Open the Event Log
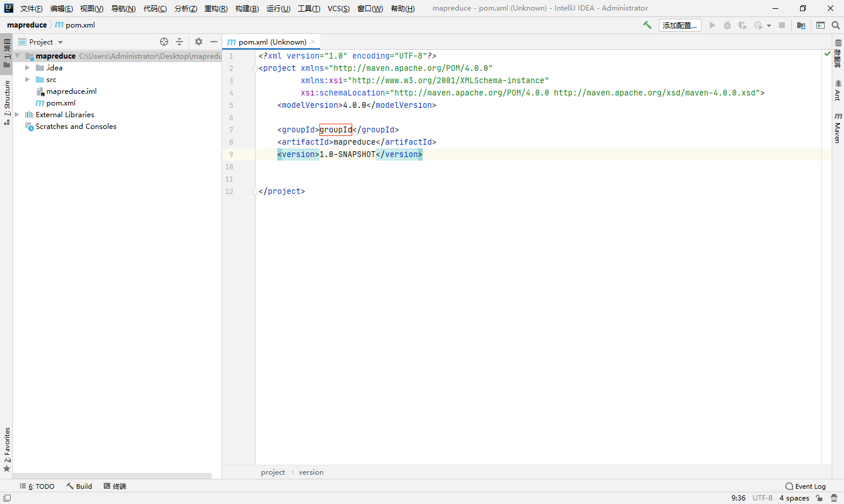 point(805,486)
